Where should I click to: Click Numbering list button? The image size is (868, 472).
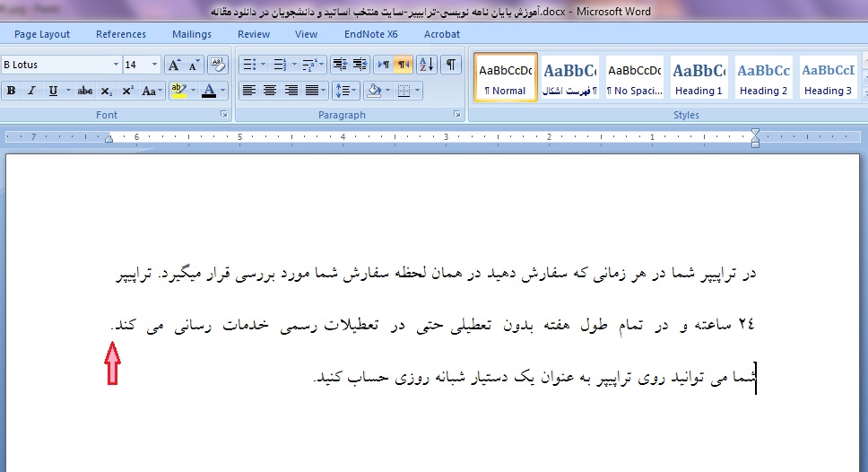coord(280,65)
